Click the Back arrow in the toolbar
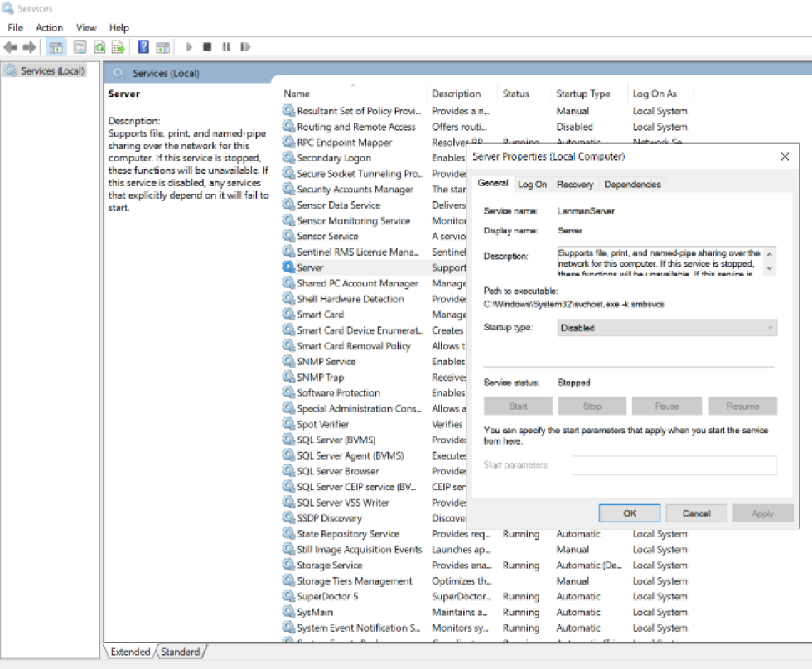The width and height of the screenshot is (812, 669). pyautogui.click(x=11, y=47)
